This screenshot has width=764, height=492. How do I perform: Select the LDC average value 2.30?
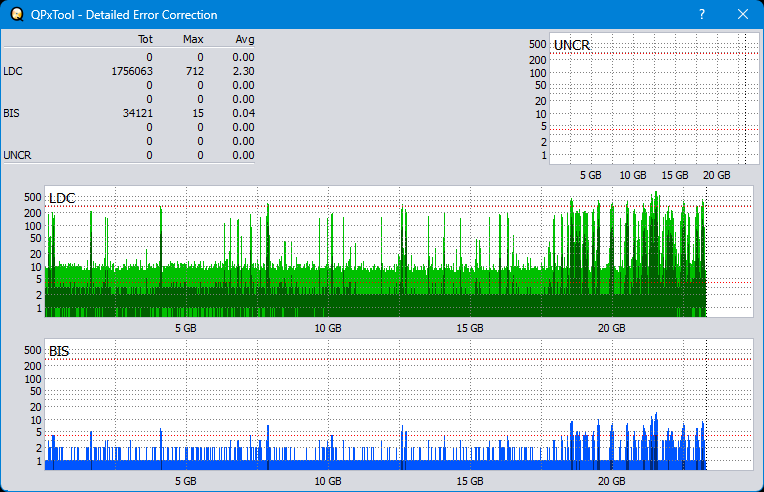243,71
